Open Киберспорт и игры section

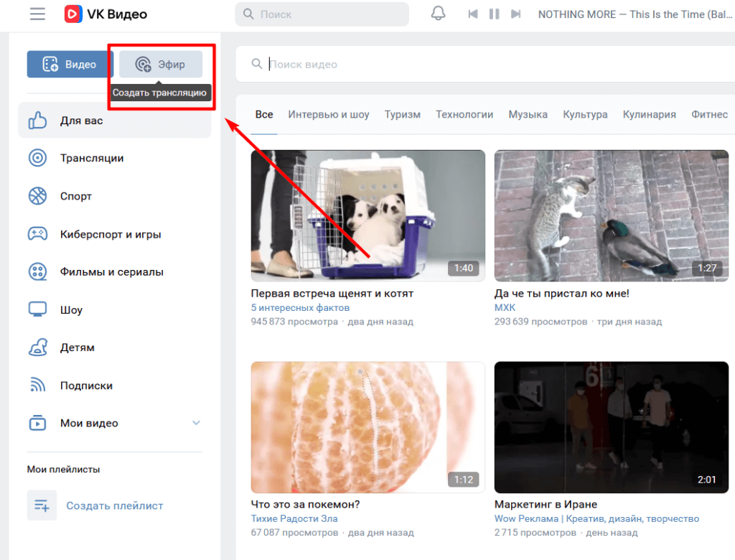pyautogui.click(x=110, y=234)
